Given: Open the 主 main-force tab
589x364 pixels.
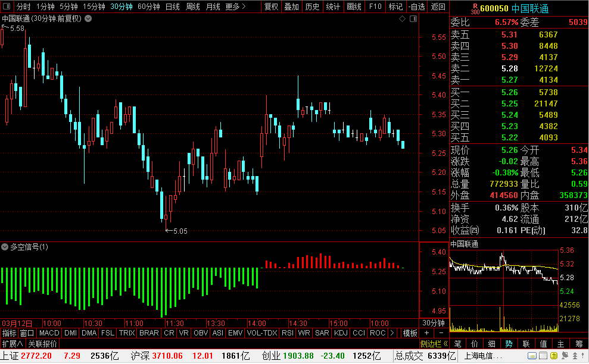Looking at the screenshot, I should coord(561,344).
